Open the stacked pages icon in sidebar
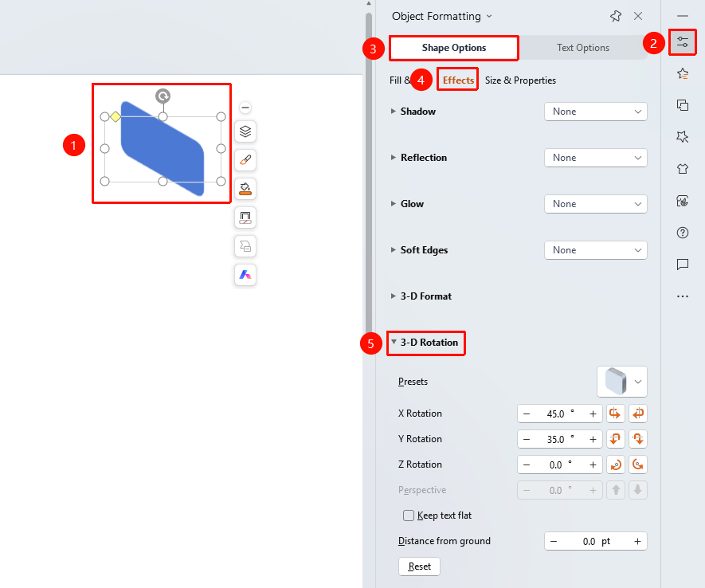Screen dimensions: 705x588 point(682,105)
